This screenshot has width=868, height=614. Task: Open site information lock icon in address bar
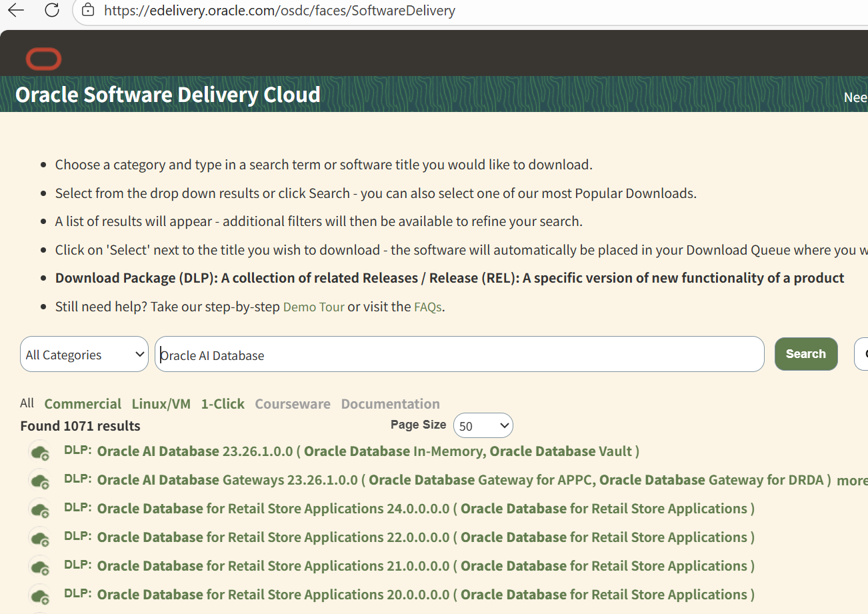click(x=87, y=11)
